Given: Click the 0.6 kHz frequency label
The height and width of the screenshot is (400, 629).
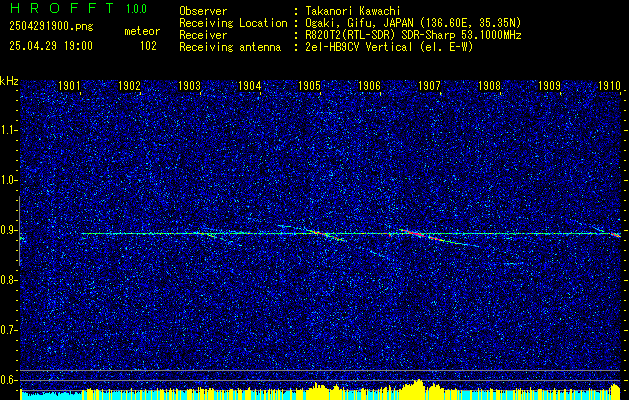Looking at the screenshot, I should click(9, 380).
